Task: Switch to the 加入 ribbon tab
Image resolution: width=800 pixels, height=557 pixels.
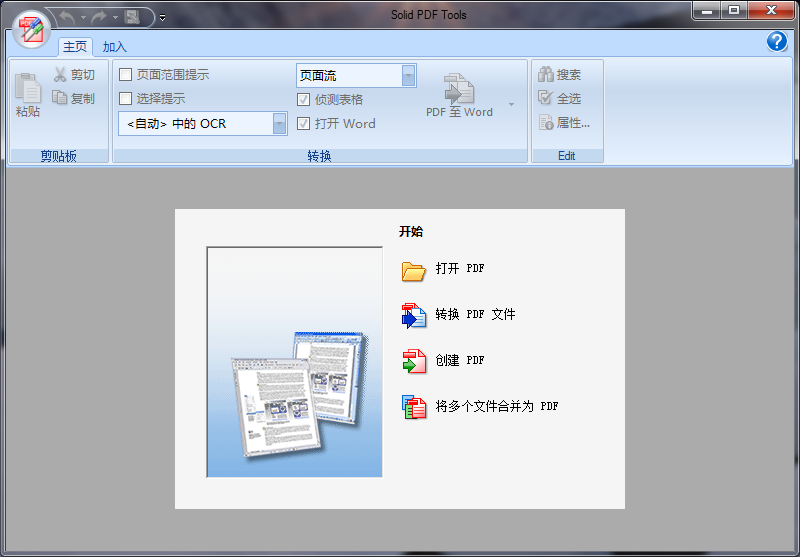Action: click(x=114, y=46)
